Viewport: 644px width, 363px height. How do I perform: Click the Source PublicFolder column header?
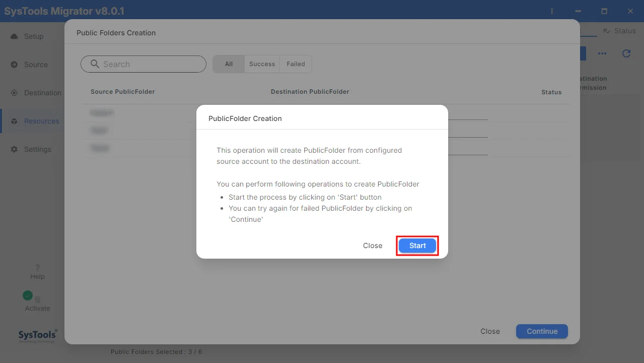click(123, 92)
